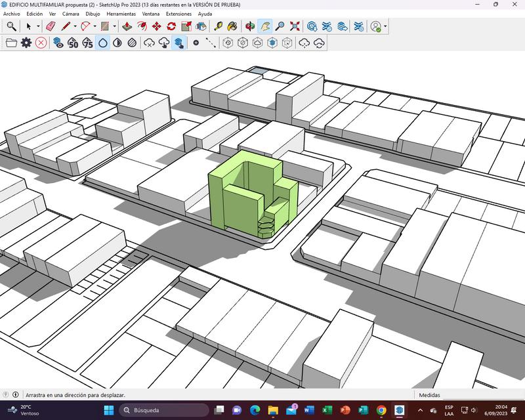
Task: Choose the Rotate tool
Action: coord(171,26)
